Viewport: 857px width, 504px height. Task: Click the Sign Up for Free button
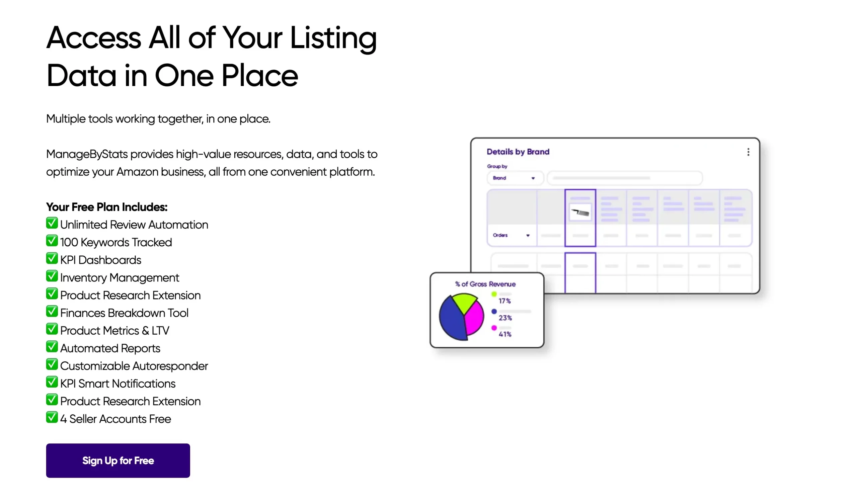point(118,460)
